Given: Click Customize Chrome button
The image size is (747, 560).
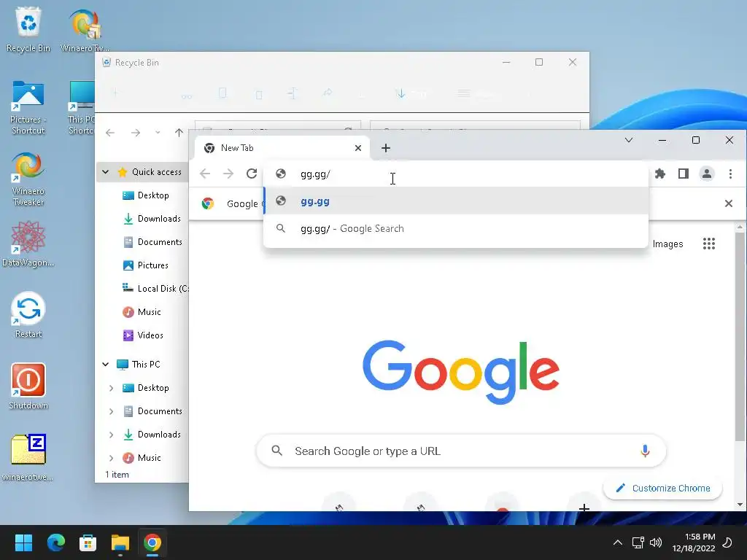Looking at the screenshot, I should [662, 488].
